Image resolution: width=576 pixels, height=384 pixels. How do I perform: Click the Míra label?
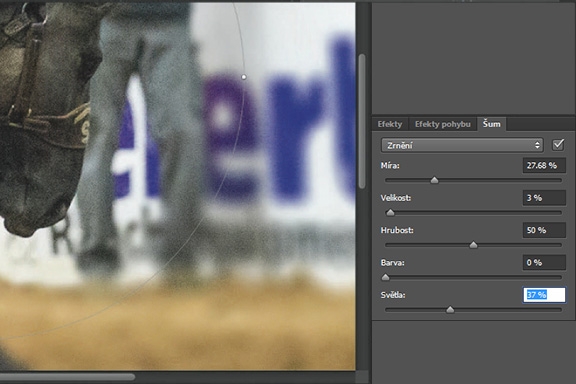[390, 166]
